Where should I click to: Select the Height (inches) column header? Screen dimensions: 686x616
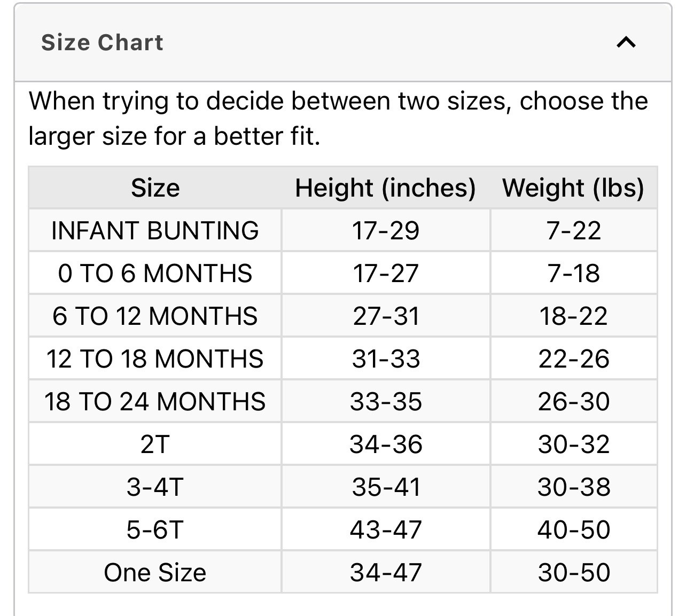click(385, 188)
